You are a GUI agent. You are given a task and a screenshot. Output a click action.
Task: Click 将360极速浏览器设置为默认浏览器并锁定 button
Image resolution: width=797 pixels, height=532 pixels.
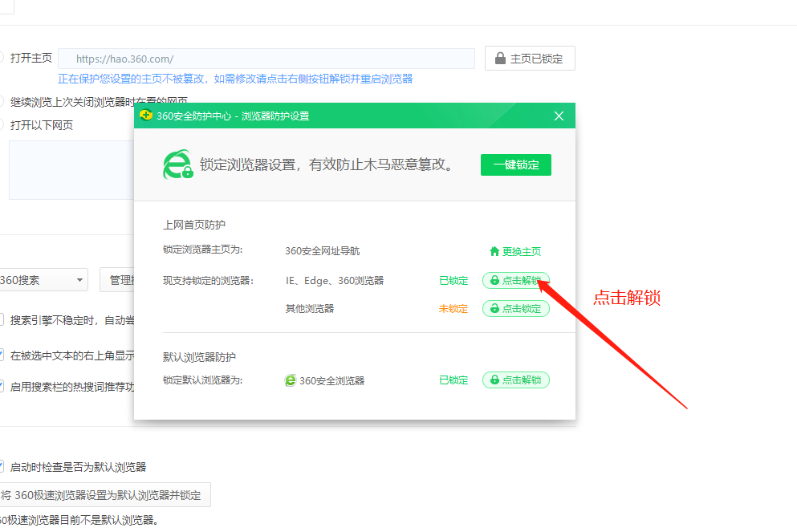[x=104, y=494]
